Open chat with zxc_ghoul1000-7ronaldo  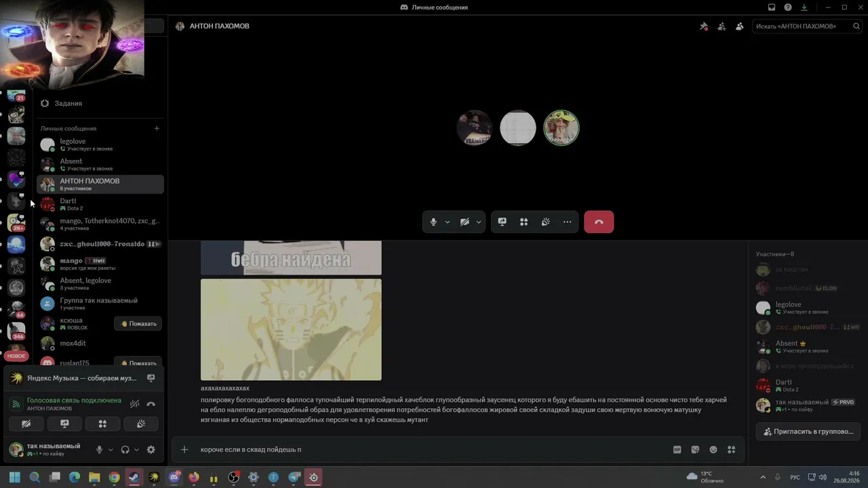coord(100,243)
